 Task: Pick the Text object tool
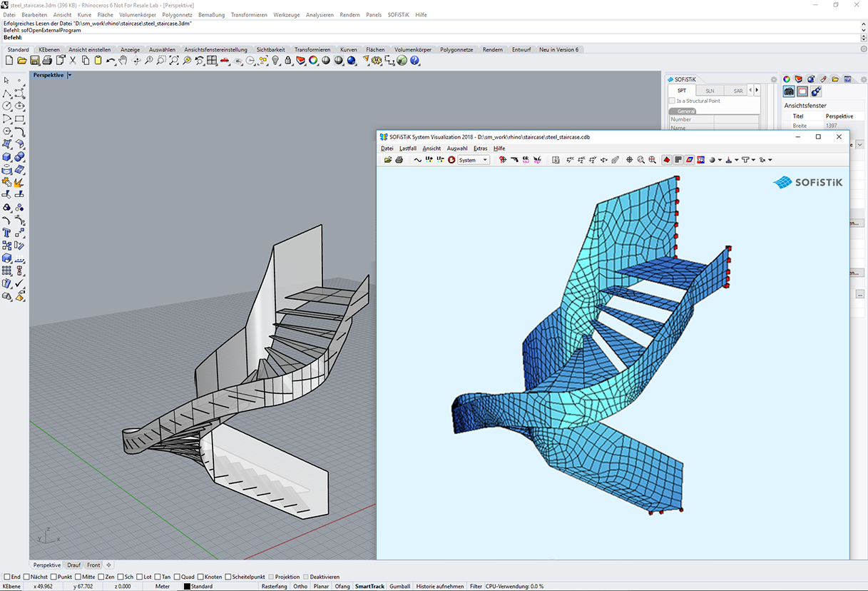click(x=7, y=233)
